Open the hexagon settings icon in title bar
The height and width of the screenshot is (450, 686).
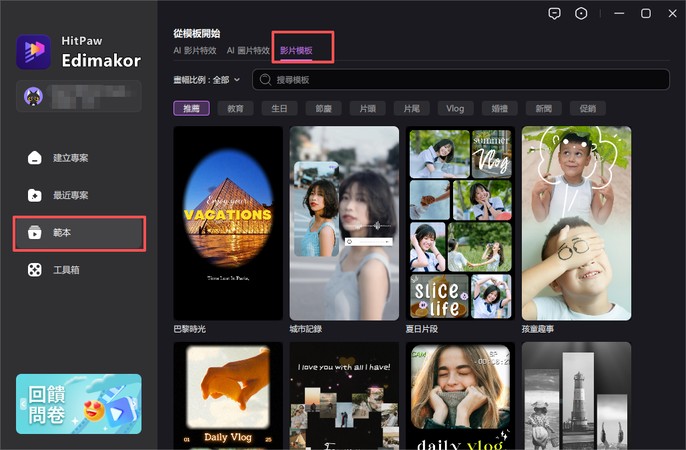pyautogui.click(x=581, y=14)
